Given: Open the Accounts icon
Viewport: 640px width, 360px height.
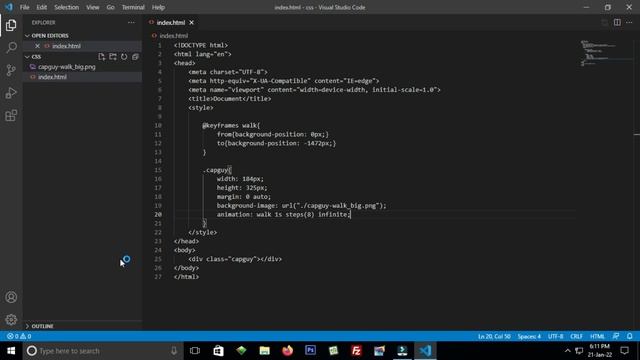Looking at the screenshot, I should pyautogui.click(x=11, y=297).
